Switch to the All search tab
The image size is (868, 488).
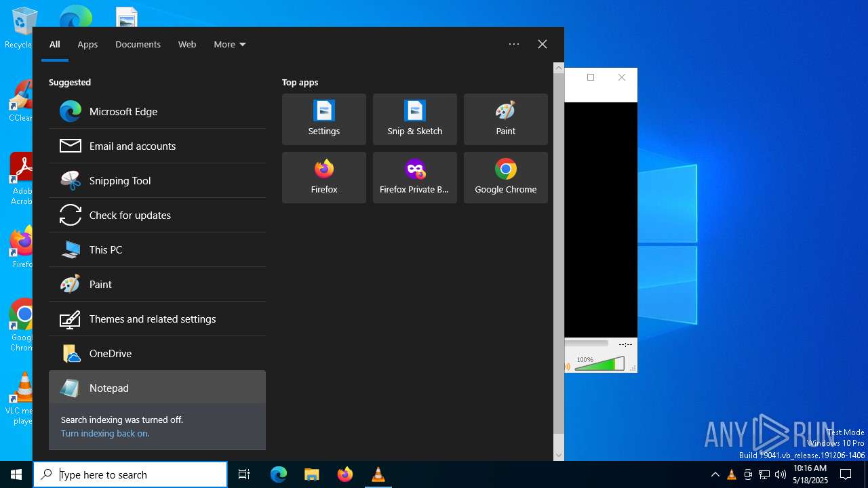[55, 44]
